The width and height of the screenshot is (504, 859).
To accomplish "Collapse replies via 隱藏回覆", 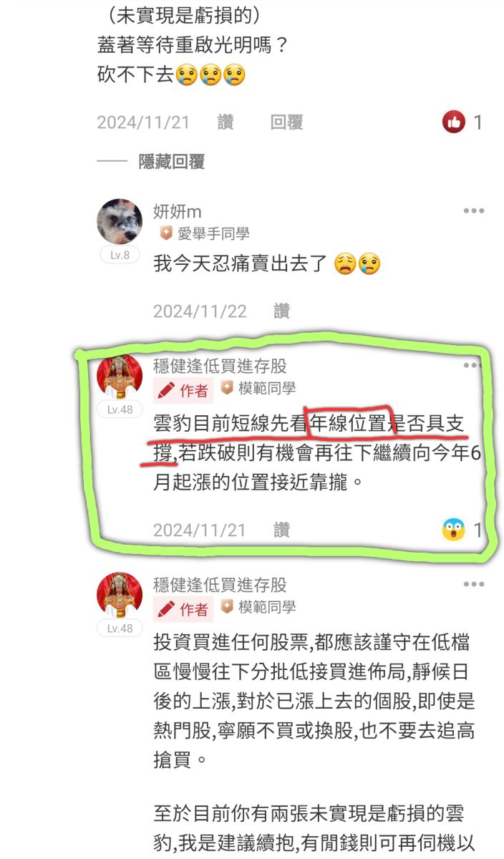I will pos(172,162).
